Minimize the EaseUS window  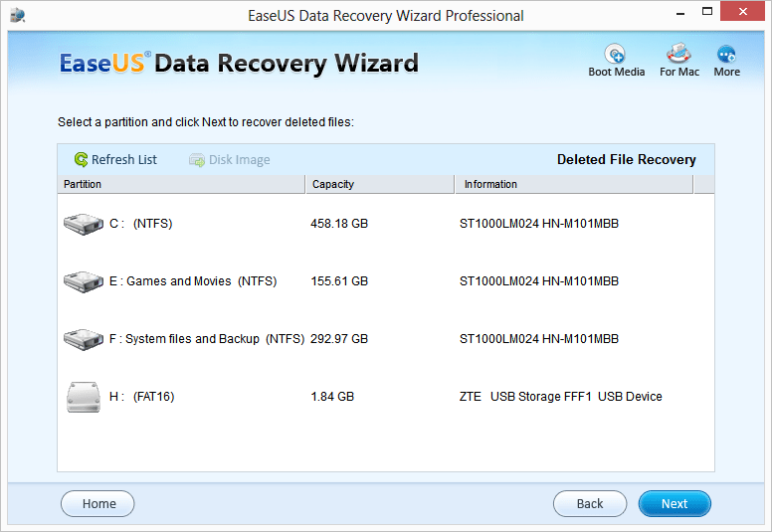point(680,12)
